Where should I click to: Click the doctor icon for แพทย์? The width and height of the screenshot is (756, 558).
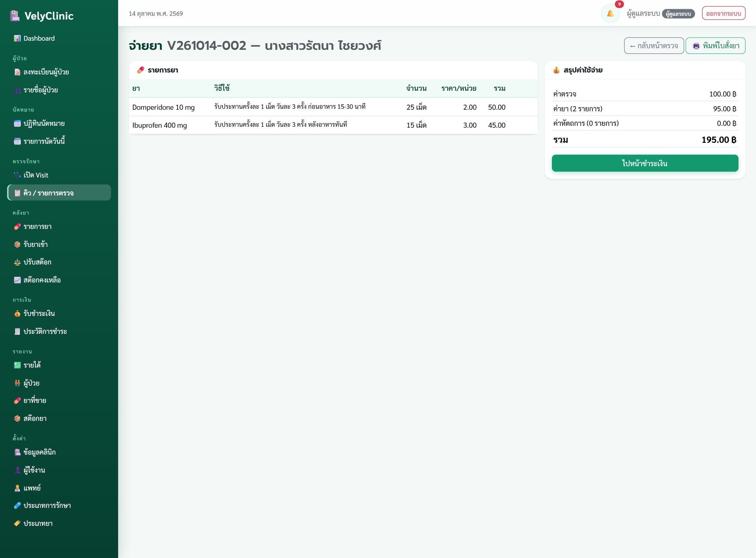tap(17, 488)
